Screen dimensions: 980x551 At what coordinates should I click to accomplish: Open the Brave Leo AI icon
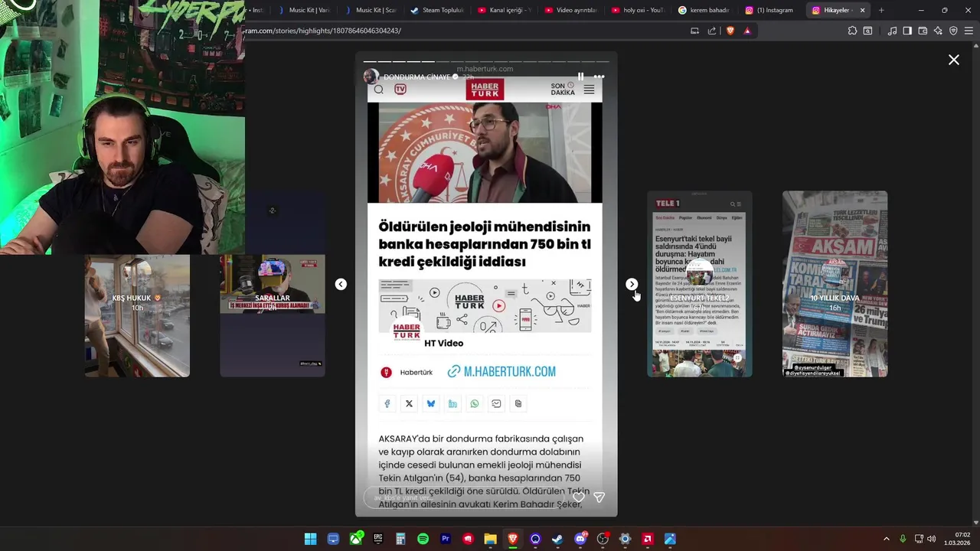pyautogui.click(x=938, y=31)
